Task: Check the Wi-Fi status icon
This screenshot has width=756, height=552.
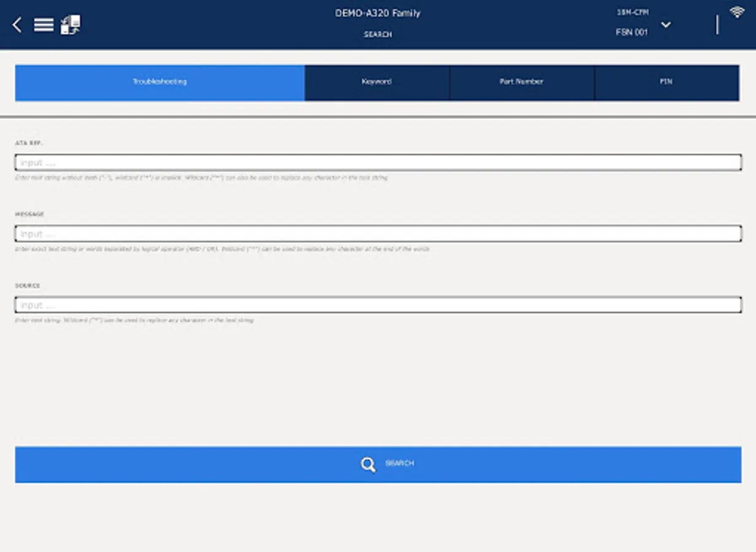Action: [x=736, y=12]
